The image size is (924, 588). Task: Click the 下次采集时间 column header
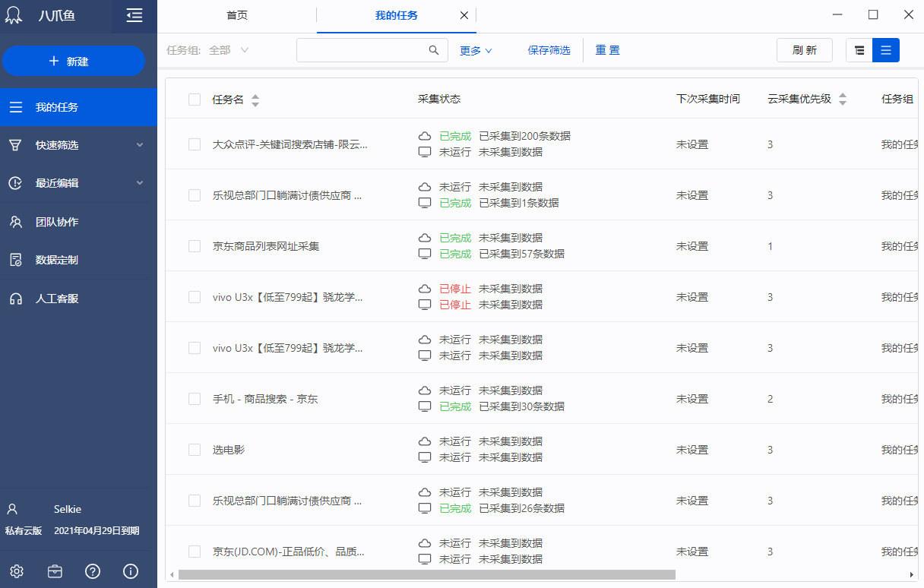coord(708,99)
